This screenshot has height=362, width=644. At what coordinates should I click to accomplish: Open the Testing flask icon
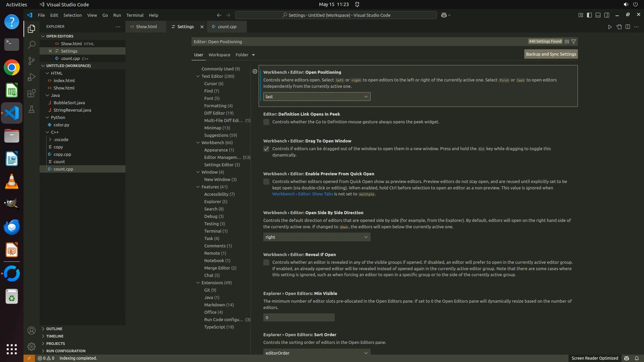click(32, 109)
